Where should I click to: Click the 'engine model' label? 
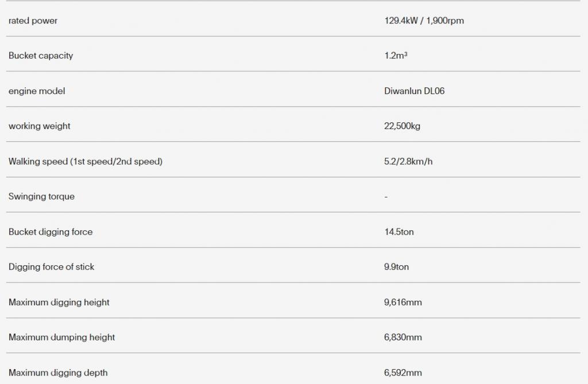coord(37,91)
